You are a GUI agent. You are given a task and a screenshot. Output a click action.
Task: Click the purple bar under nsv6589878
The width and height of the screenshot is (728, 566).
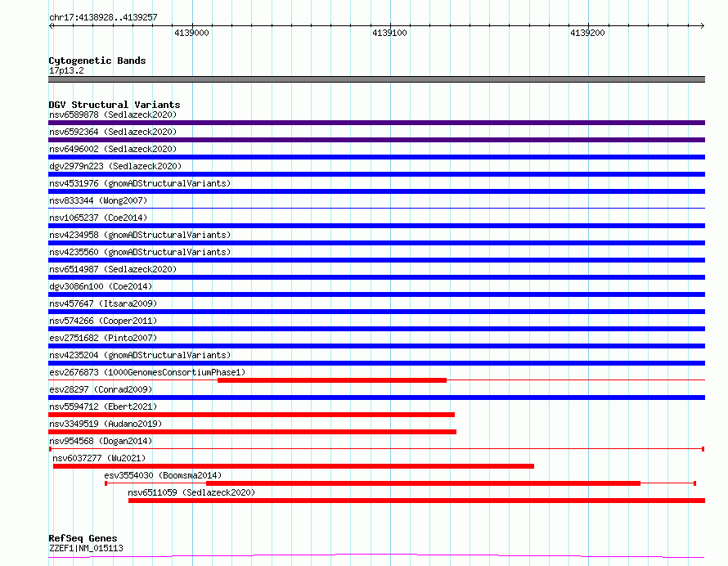tap(376, 123)
